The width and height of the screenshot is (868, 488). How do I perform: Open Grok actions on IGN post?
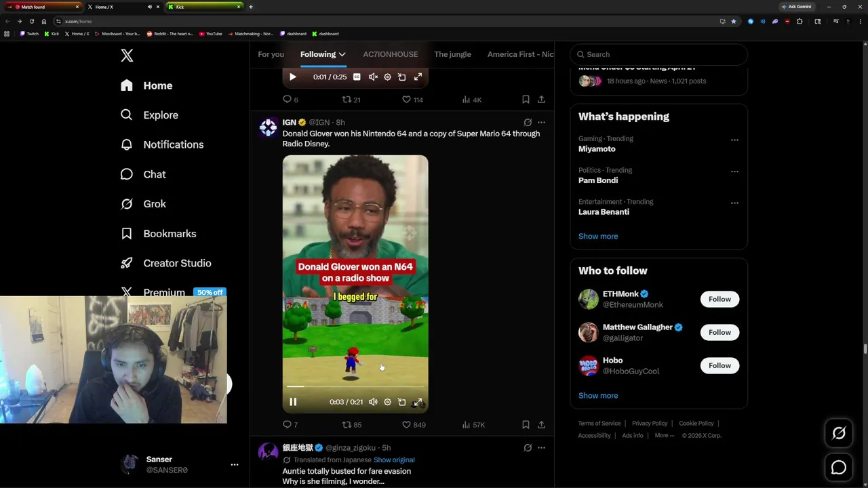click(x=528, y=123)
